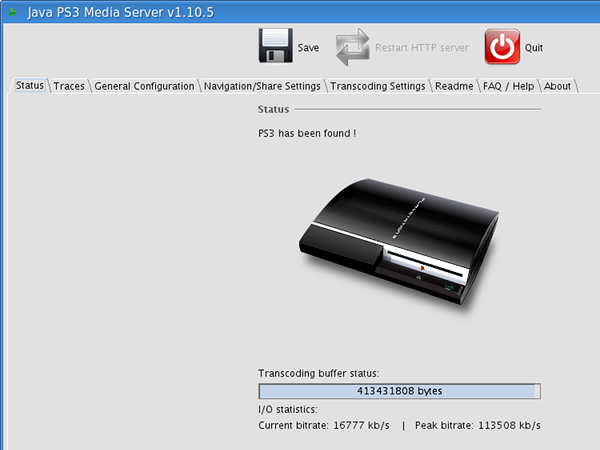Switch to the Status tab

pyautogui.click(x=29, y=85)
